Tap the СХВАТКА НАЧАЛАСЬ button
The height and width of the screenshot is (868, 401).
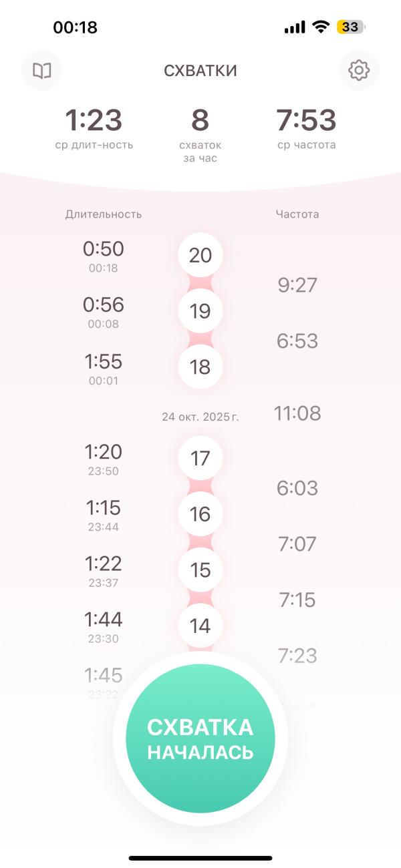click(200, 738)
